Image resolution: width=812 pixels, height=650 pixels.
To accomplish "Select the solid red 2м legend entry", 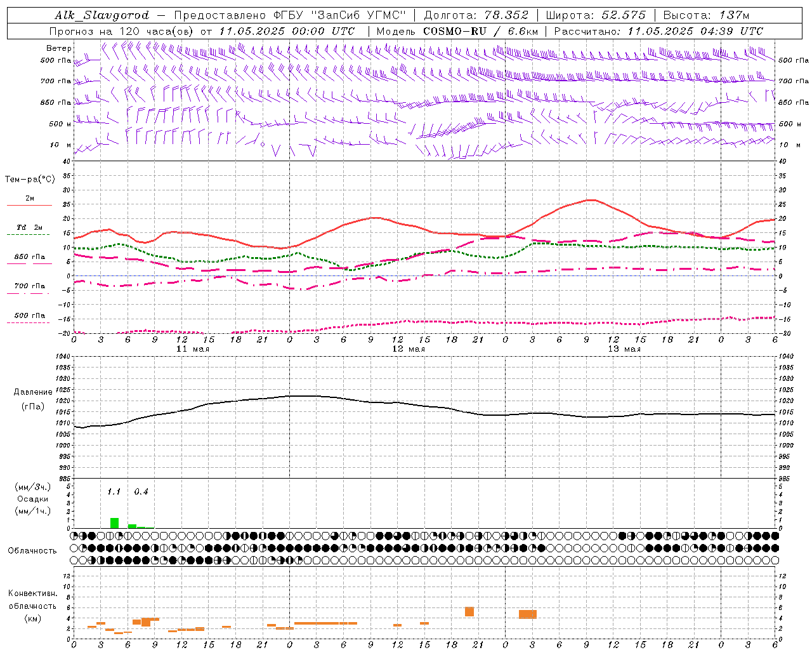I will pos(30,201).
